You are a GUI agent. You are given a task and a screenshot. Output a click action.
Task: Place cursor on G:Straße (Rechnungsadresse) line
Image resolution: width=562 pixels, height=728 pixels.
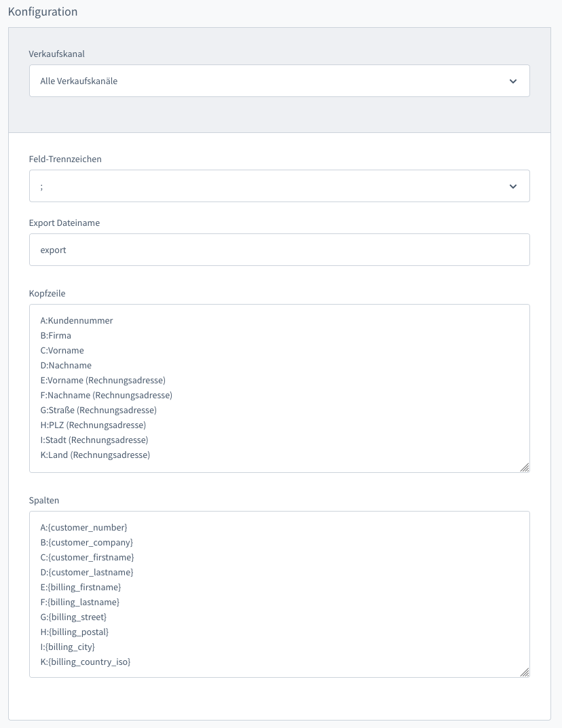(x=98, y=410)
